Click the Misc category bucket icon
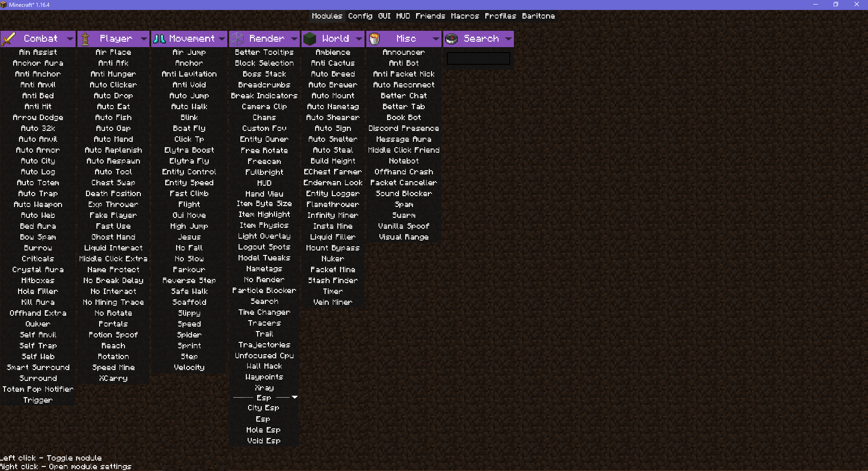Viewport: 868px width, 471px height. pyautogui.click(x=374, y=39)
